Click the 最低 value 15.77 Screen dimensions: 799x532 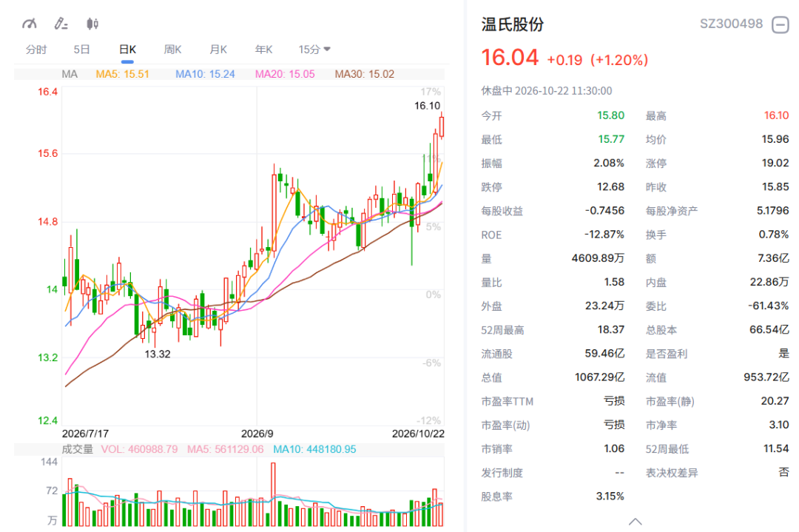(611, 139)
